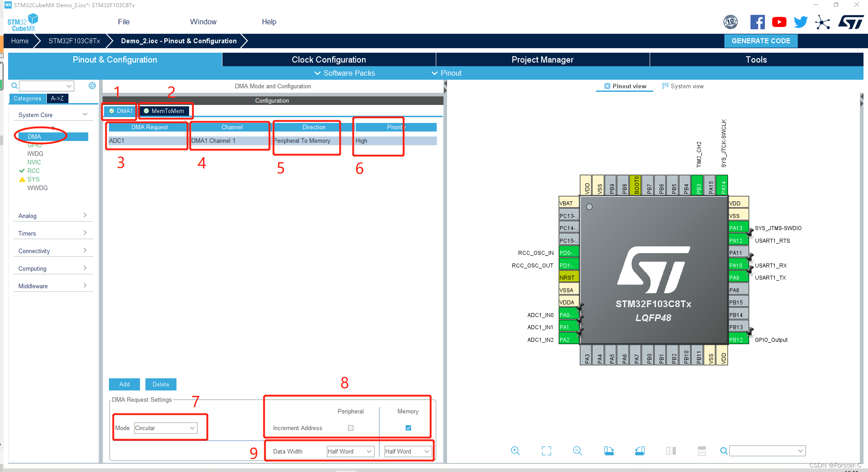Image resolution: width=868 pixels, height=472 pixels.
Task: Click the 10-year anniversary badge icon
Action: pos(730,22)
